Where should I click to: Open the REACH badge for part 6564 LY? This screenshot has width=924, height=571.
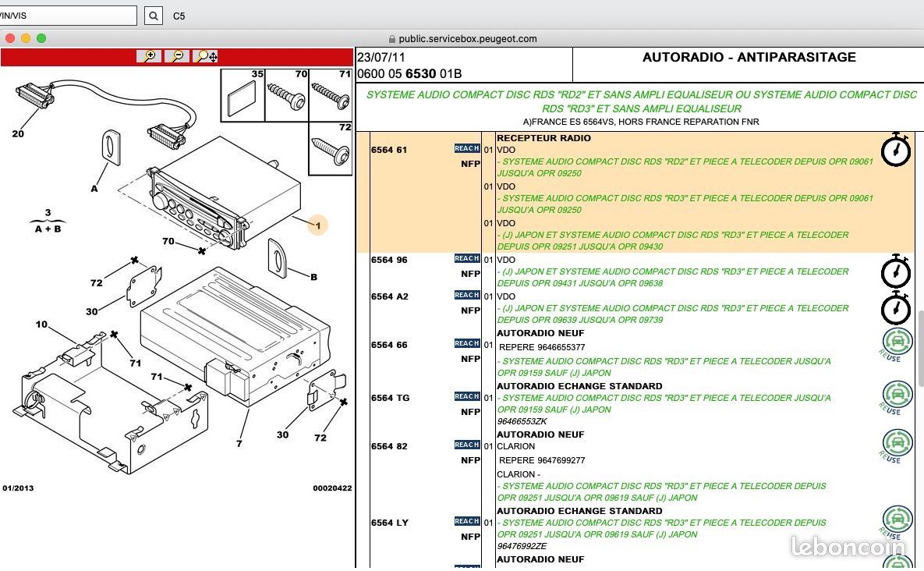[467, 521]
